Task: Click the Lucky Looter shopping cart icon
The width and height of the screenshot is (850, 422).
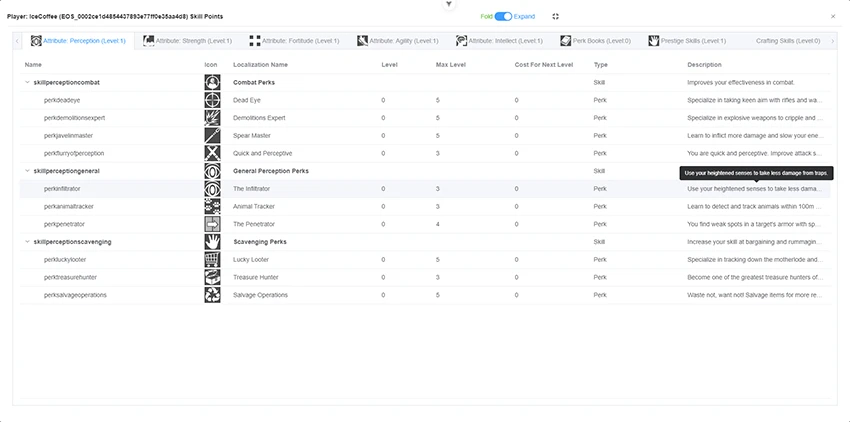Action: tap(212, 259)
